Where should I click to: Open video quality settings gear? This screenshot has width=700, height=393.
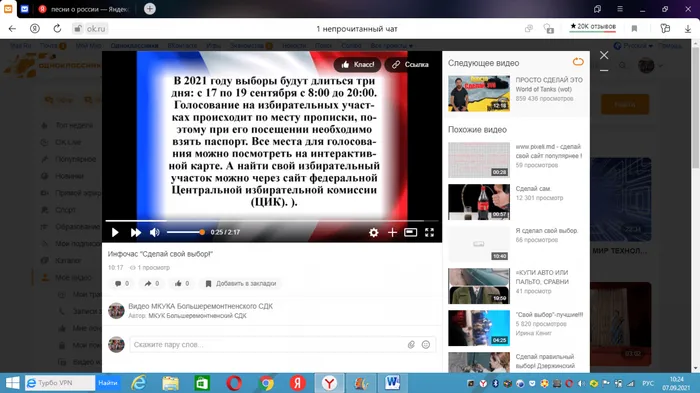(374, 232)
